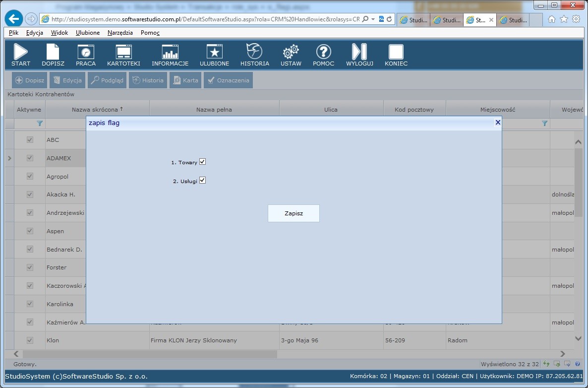Toggle Aktywne checkbox for ABC row

30,139
